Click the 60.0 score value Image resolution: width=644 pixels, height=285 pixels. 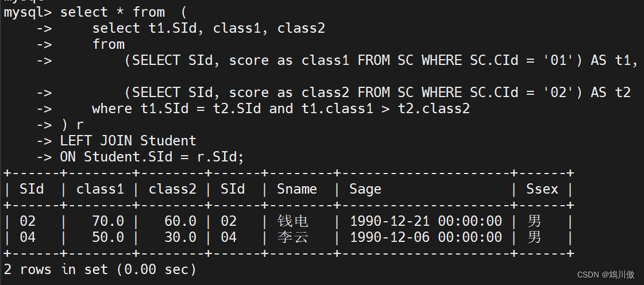pos(180,221)
